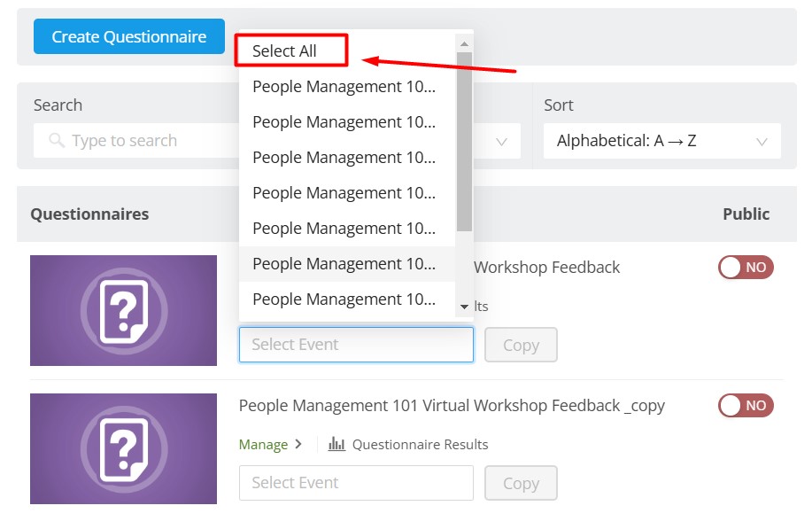Image resolution: width=812 pixels, height=529 pixels.
Task: Open the Alphabetical A → Z sort dropdown
Action: point(661,140)
